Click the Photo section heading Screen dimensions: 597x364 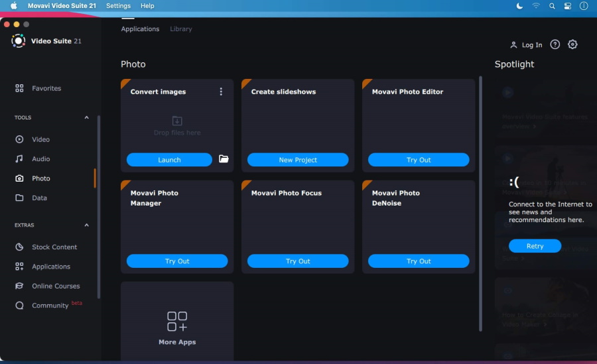click(x=133, y=64)
